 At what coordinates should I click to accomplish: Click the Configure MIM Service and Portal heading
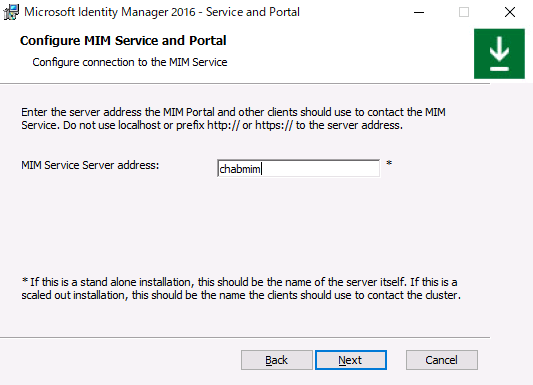(x=123, y=40)
